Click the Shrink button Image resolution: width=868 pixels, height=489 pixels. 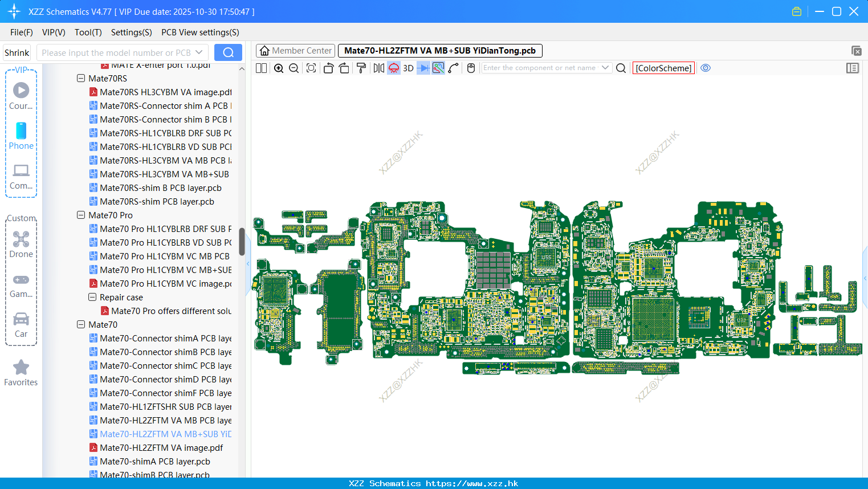click(x=17, y=52)
